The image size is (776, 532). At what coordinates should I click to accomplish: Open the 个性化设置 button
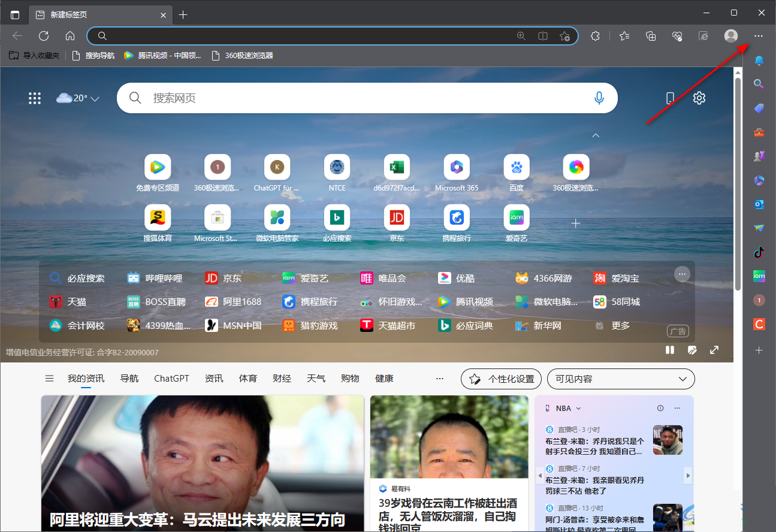pos(501,379)
